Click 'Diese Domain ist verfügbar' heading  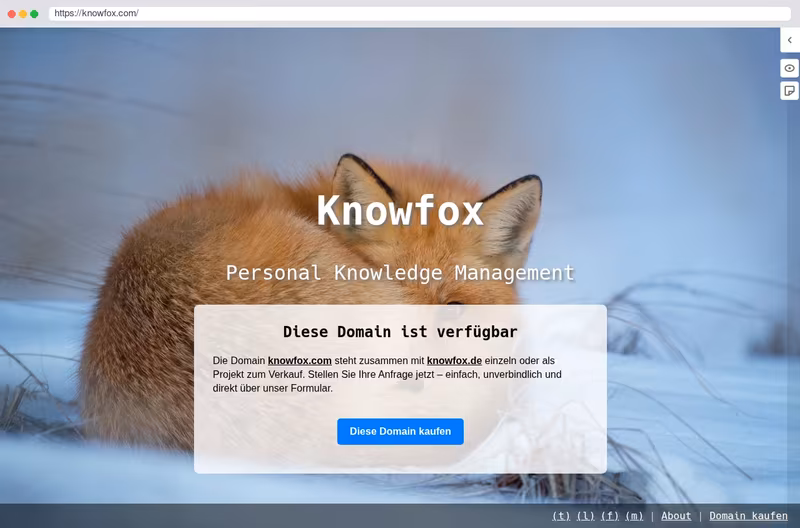coord(400,332)
